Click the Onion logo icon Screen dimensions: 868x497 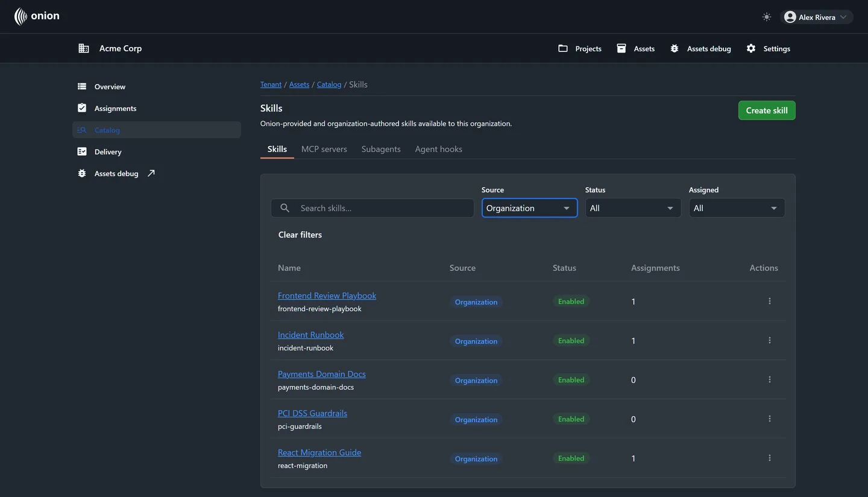(x=20, y=17)
